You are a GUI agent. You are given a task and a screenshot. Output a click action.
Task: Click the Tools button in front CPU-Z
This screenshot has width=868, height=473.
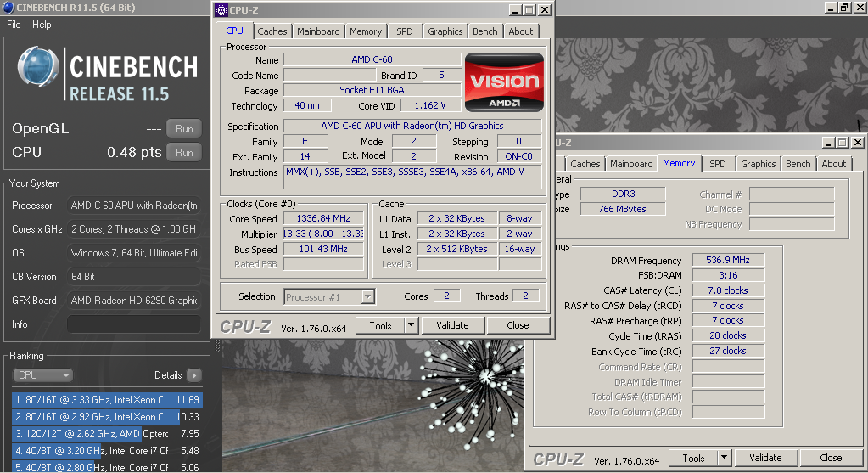(380, 326)
